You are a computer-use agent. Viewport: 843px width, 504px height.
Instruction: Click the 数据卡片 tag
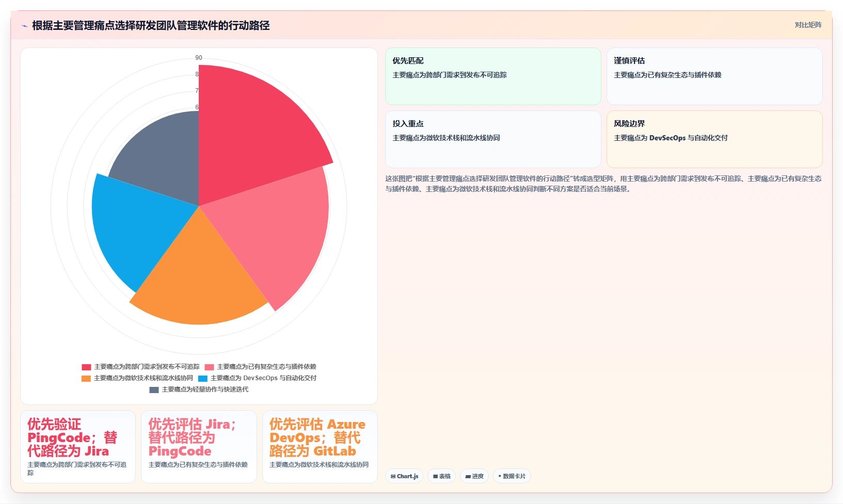tap(512, 476)
